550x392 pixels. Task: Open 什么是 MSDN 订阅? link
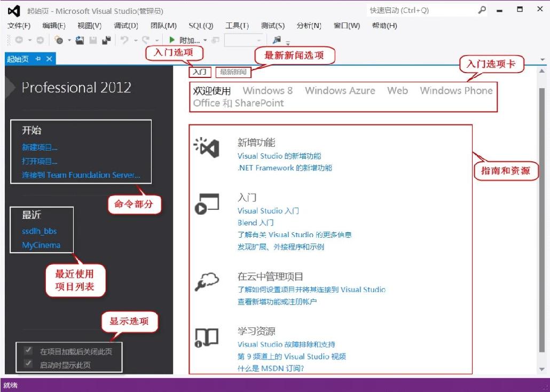coord(270,368)
